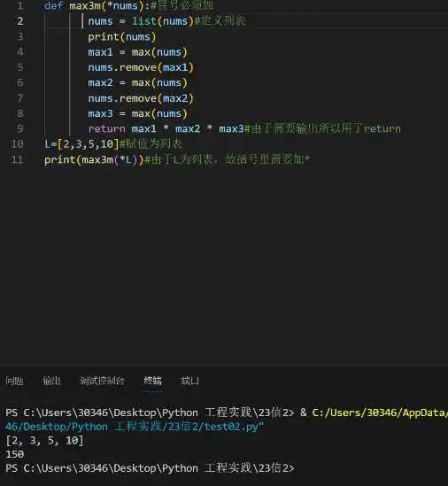Click the return keyword on line 9
Viewport: 448px width, 486px height.
pos(106,128)
